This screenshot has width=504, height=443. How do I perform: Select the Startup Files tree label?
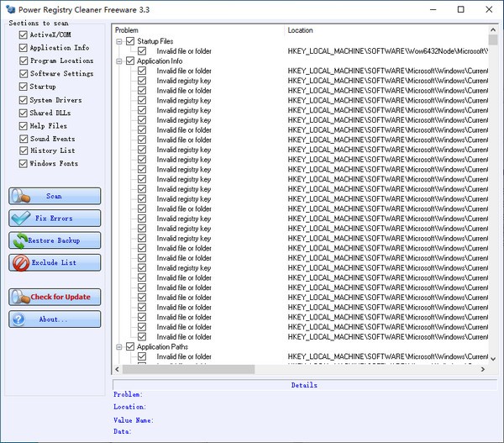click(155, 41)
